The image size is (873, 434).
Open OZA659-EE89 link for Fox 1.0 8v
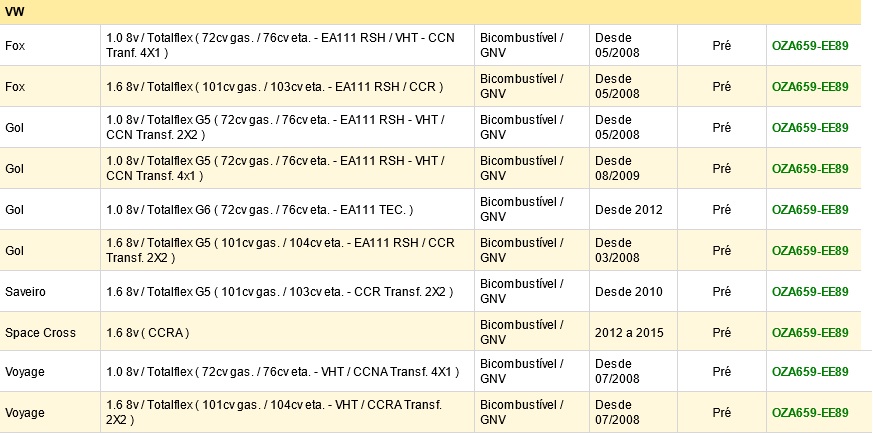pyautogui.click(x=810, y=46)
